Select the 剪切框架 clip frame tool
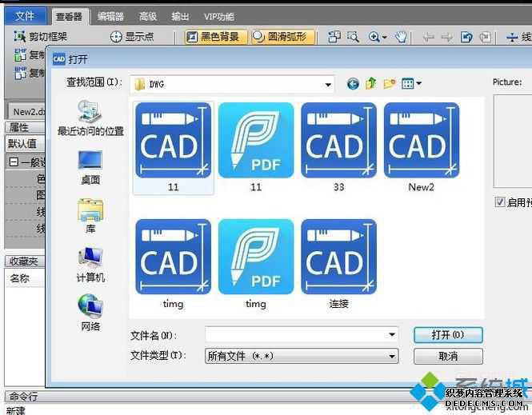Image resolution: width=532 pixels, height=415 pixels. point(41,36)
